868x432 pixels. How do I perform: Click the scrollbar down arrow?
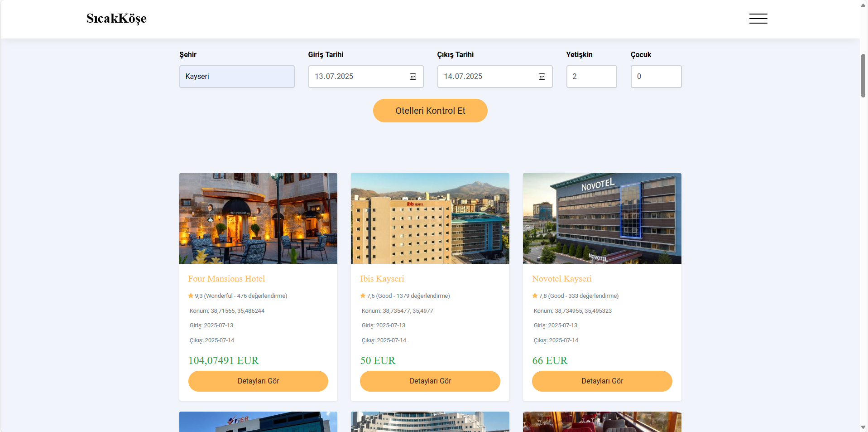pyautogui.click(x=863, y=427)
